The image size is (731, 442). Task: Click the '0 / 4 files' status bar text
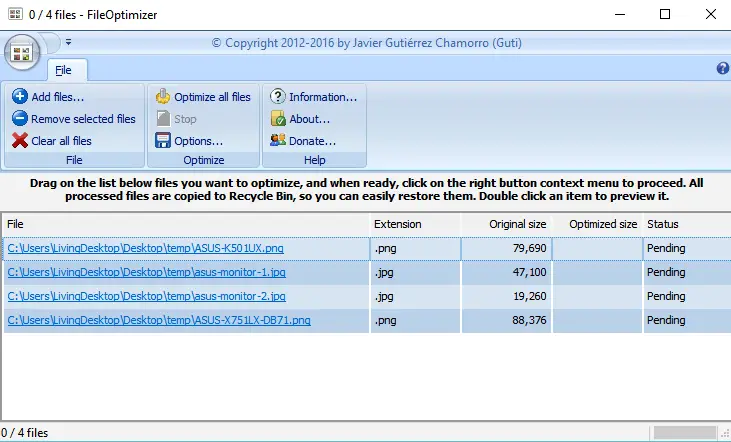[24, 433]
